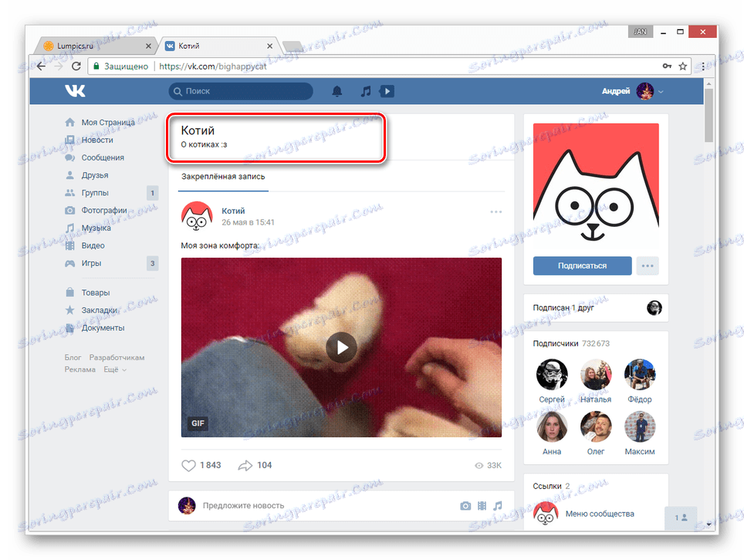
Task: Open the video player icon in header
Action: pos(387,91)
